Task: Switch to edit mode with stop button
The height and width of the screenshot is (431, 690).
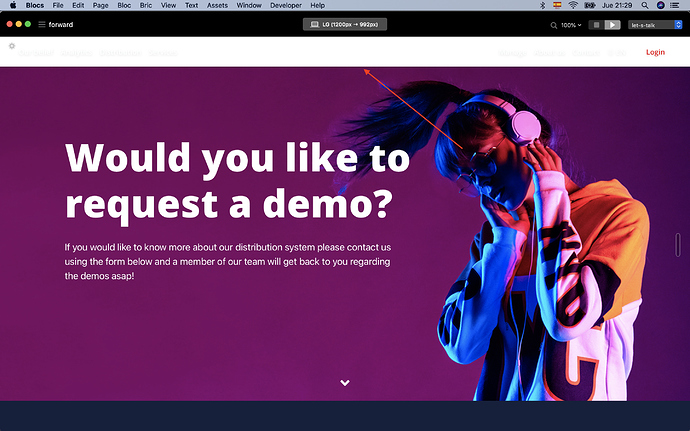Action: [596, 24]
